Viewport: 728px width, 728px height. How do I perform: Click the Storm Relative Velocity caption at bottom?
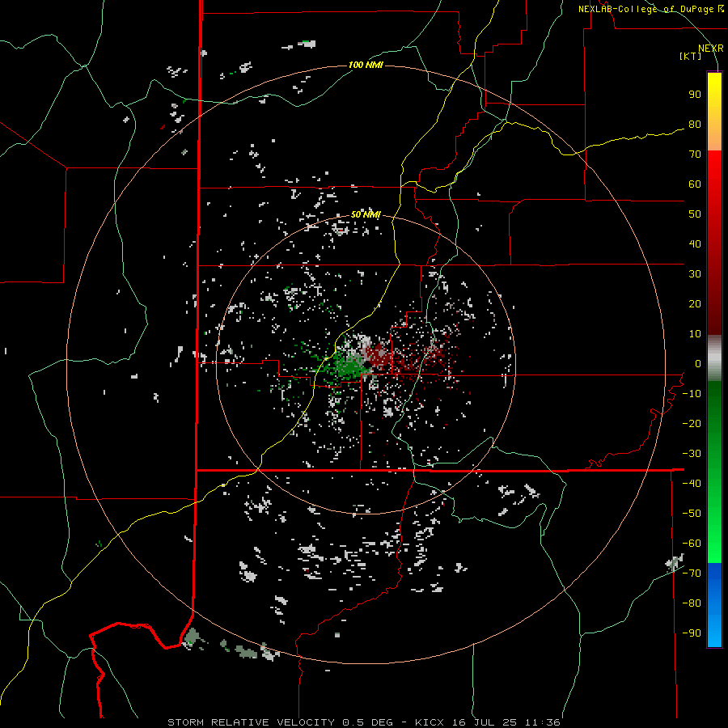(x=364, y=722)
